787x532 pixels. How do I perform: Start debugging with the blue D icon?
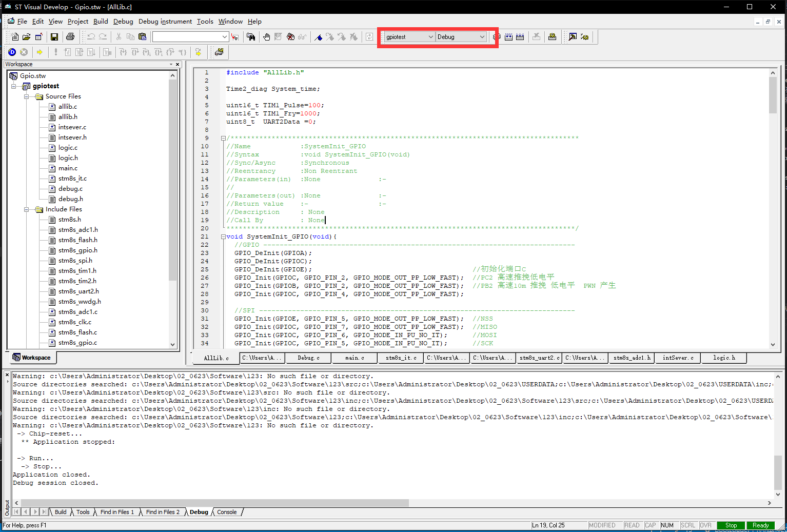tap(12, 52)
